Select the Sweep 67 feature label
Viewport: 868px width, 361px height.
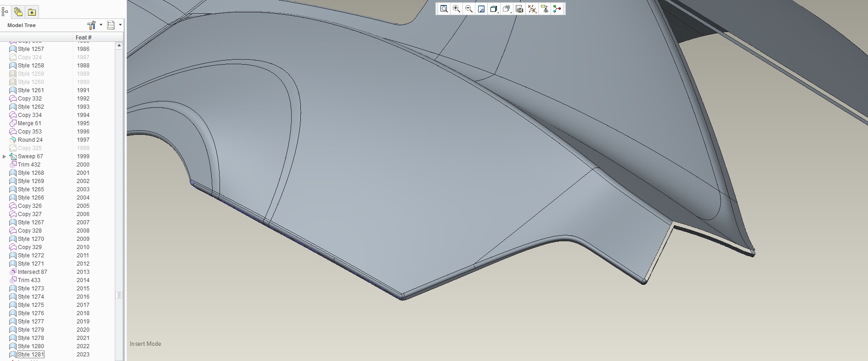pyautogui.click(x=30, y=156)
